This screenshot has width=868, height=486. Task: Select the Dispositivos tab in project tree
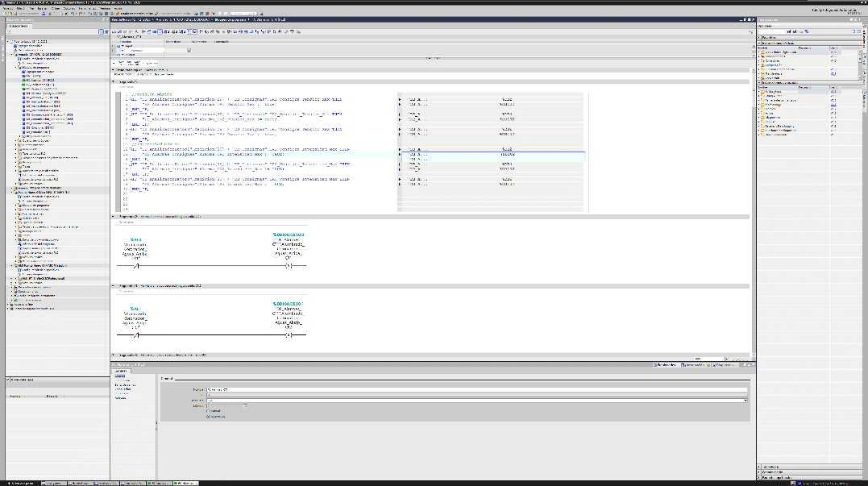tap(19, 26)
